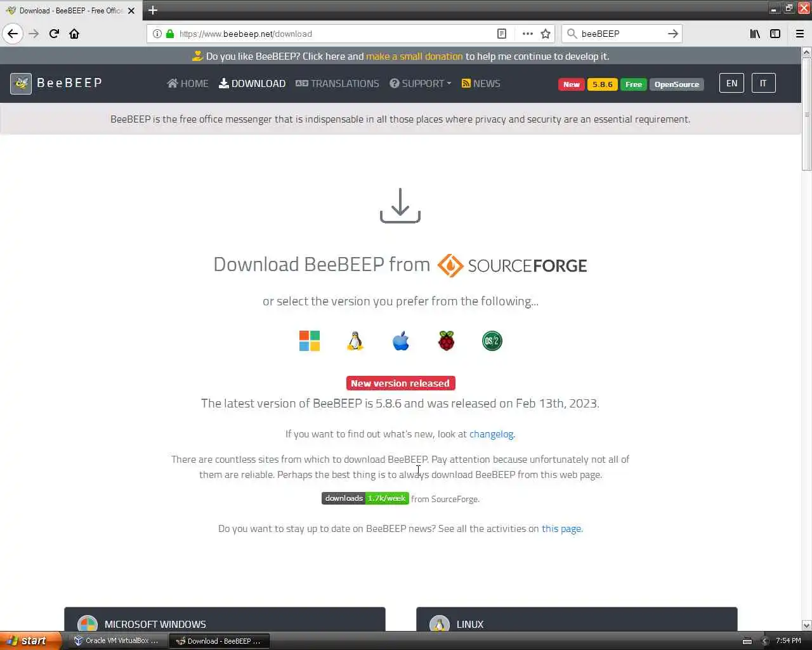The width and height of the screenshot is (812, 650).
Task: Open the NEWS menu item
Action: click(481, 83)
